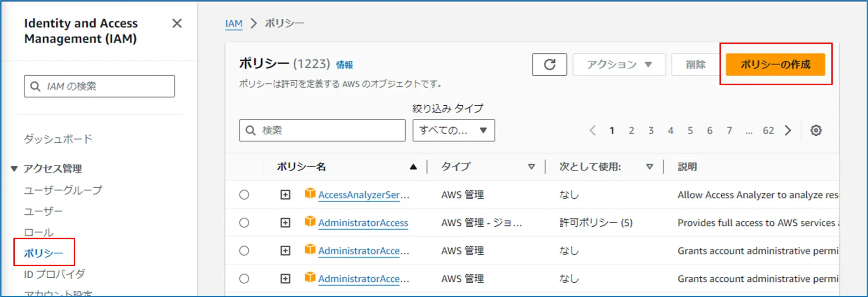Go to page 6 of policies

coord(710,130)
